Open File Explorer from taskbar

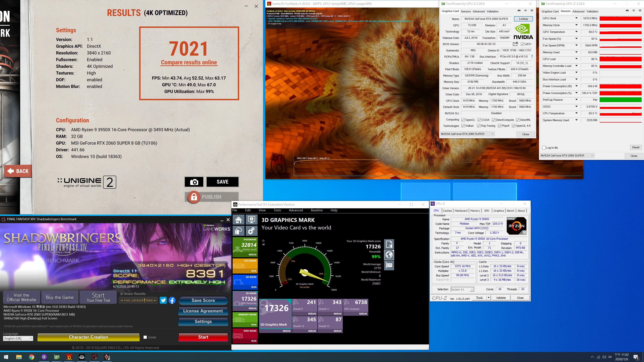click(x=19, y=357)
